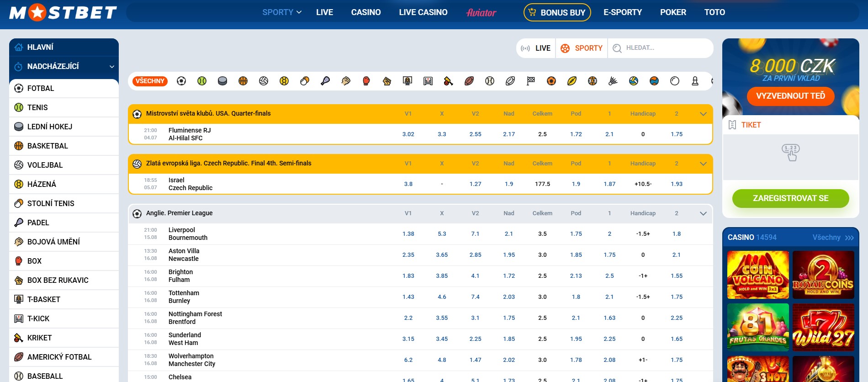Collapse the Mistrovství světa klubů section
The image size is (868, 382).
(x=703, y=114)
